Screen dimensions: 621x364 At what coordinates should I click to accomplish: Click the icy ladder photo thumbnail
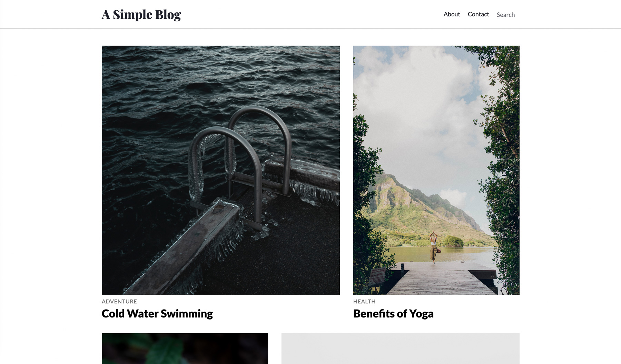(221, 170)
